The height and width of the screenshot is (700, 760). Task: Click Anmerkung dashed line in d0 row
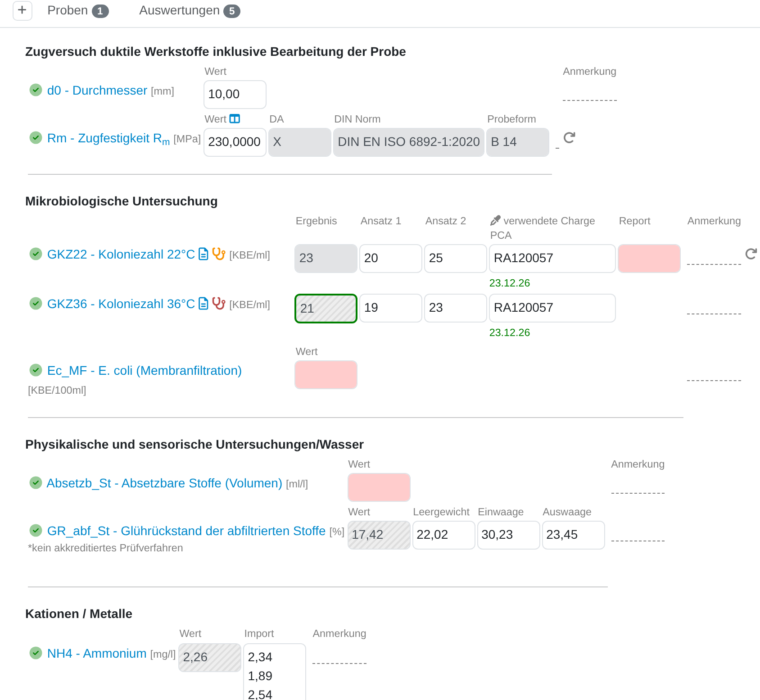point(590,95)
